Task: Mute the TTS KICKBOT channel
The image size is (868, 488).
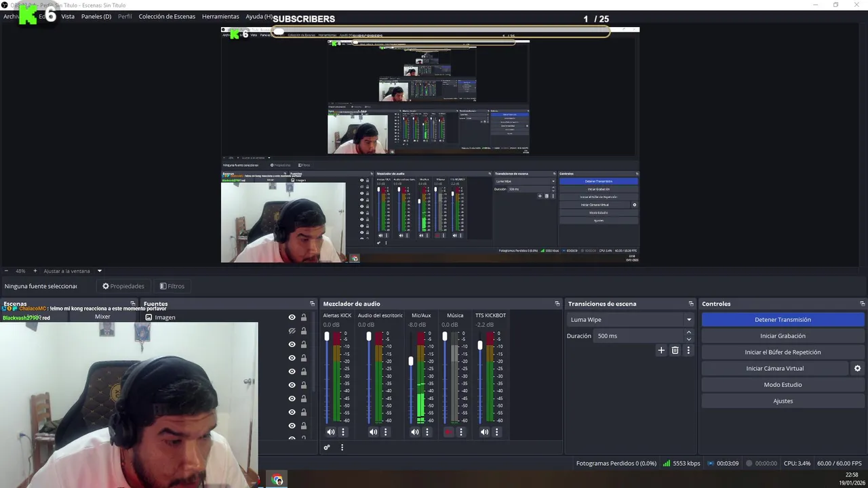Action: click(484, 432)
